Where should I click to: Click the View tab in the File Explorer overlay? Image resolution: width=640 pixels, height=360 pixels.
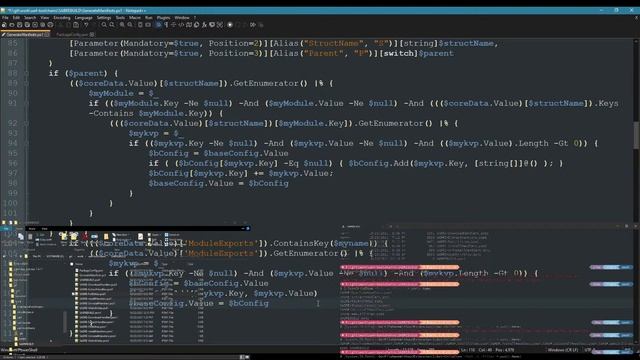[x=44, y=229]
